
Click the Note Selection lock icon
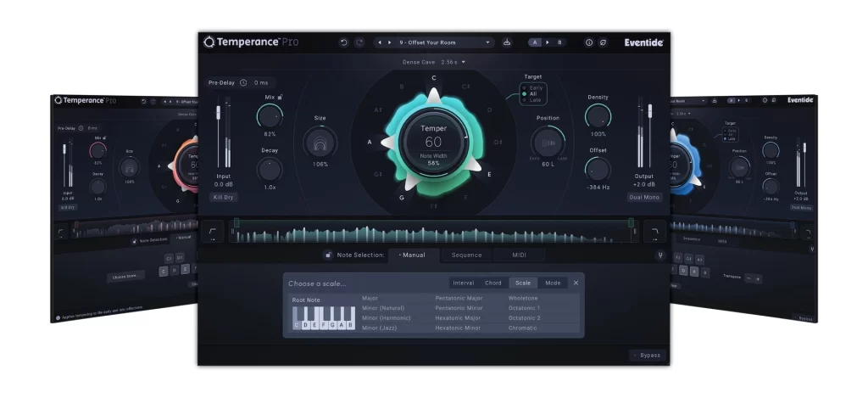[328, 255]
